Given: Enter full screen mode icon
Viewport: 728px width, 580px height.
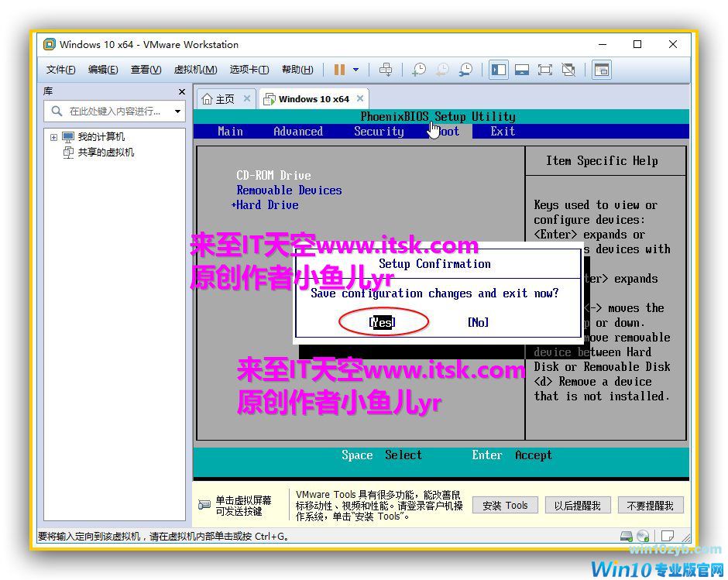Looking at the screenshot, I should pos(545,70).
